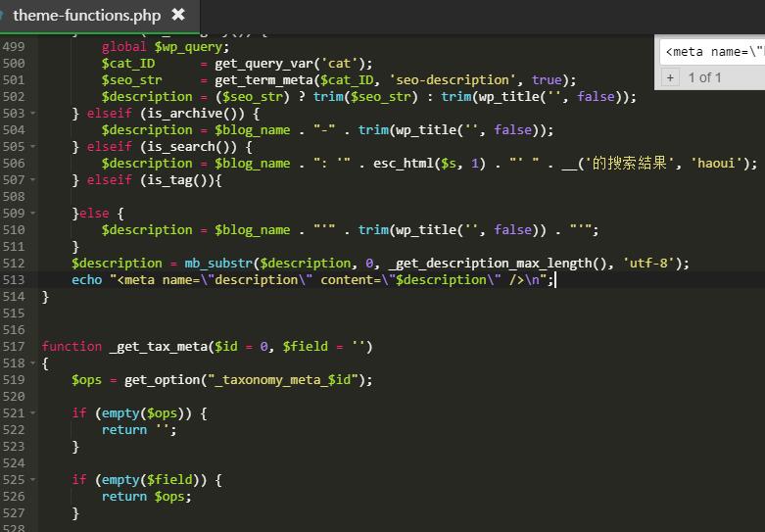Collapse the _get_tax_meta function body at line 518

(x=32, y=363)
